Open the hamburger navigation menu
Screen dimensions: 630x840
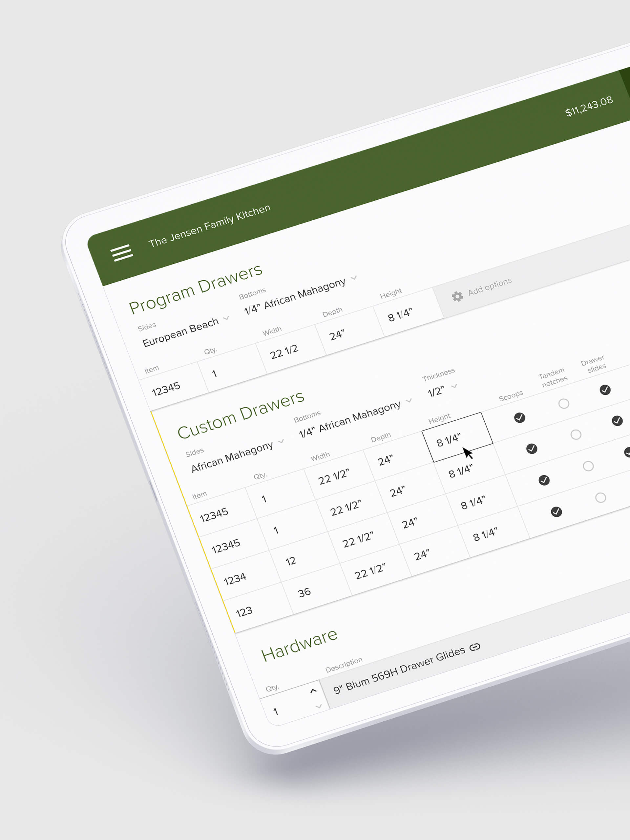[122, 253]
